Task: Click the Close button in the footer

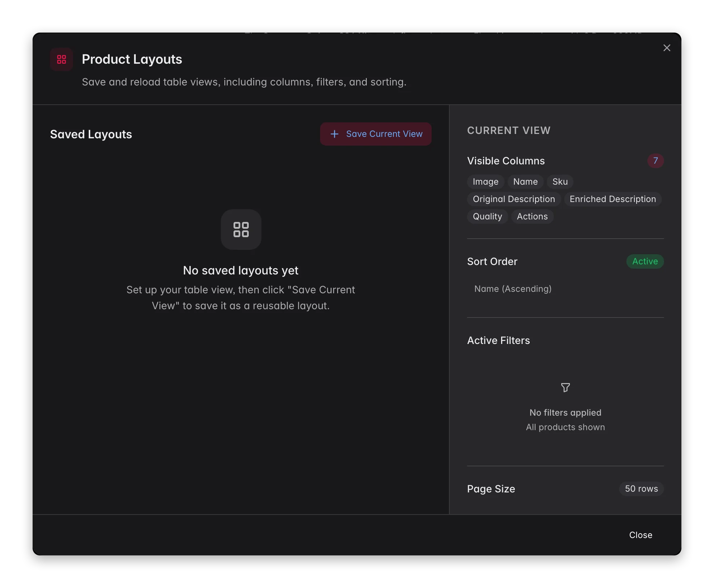Action: click(640, 535)
